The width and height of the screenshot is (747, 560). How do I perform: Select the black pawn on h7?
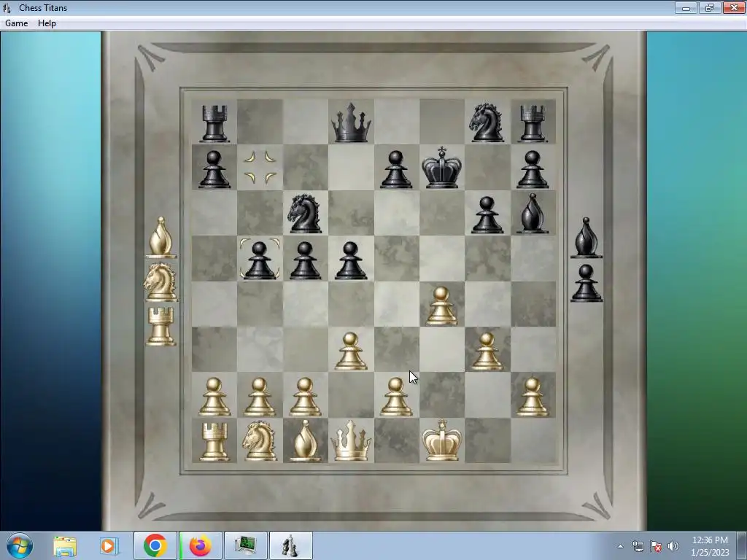coord(532,169)
